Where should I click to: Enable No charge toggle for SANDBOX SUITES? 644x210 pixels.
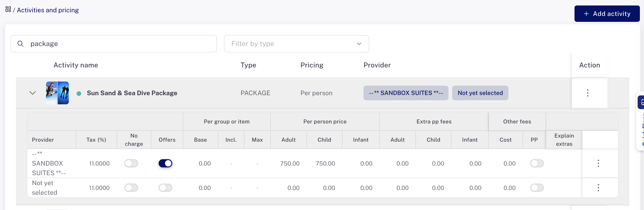point(131,163)
